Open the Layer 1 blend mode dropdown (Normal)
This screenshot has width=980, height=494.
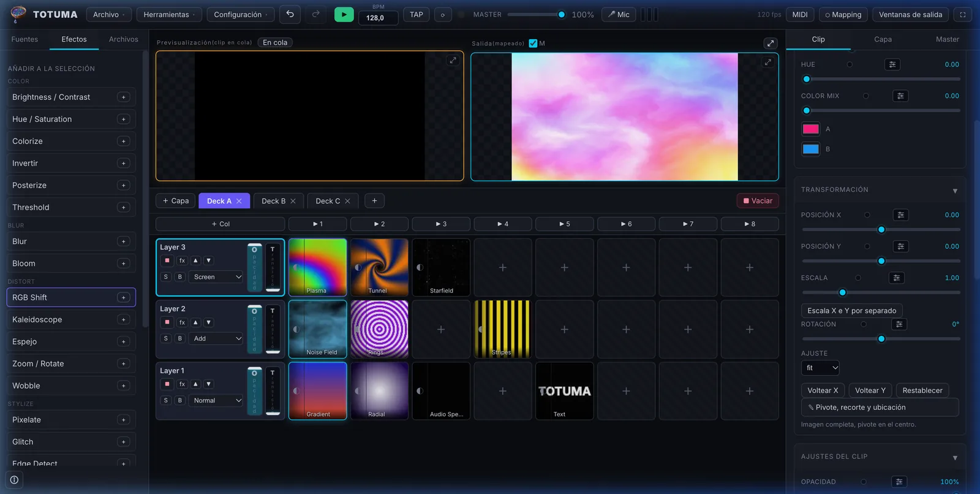(216, 400)
